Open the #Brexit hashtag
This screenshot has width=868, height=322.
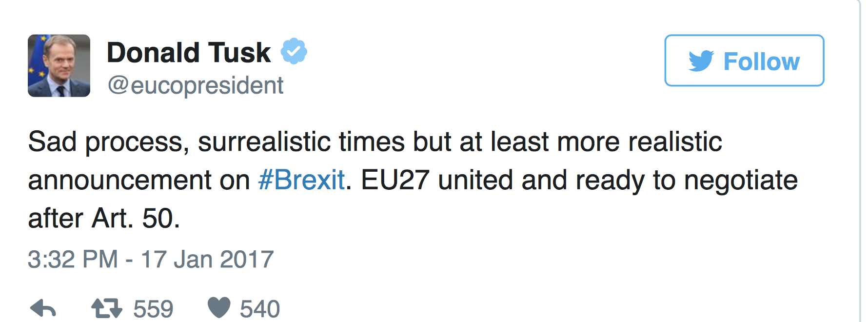click(x=301, y=180)
